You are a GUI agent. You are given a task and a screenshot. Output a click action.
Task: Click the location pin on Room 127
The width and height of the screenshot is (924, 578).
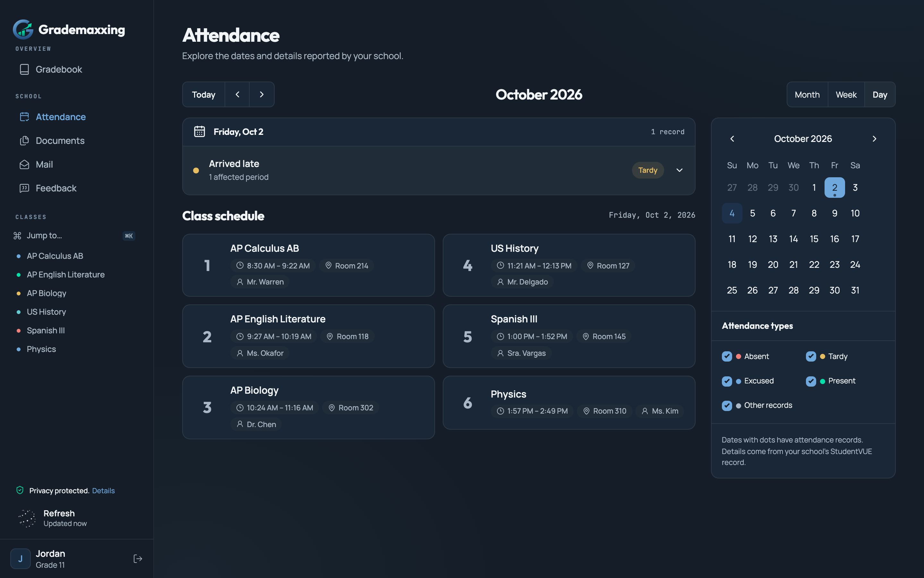590,265
